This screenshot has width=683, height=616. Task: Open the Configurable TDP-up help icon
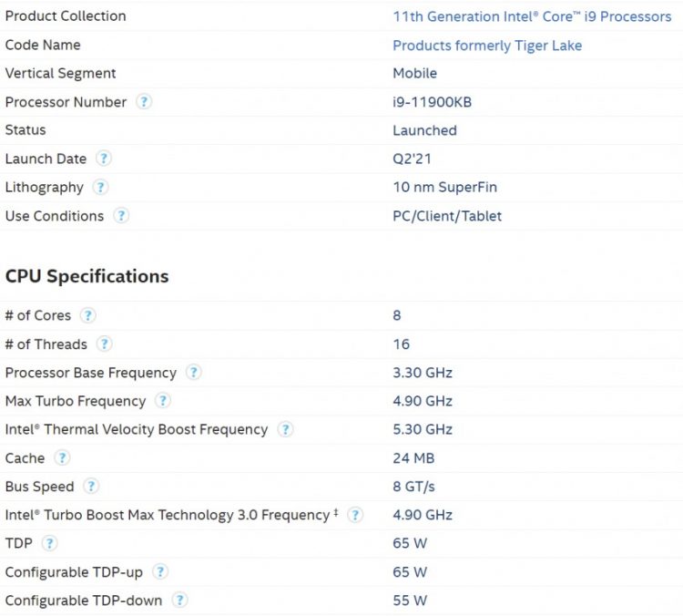coord(160,572)
